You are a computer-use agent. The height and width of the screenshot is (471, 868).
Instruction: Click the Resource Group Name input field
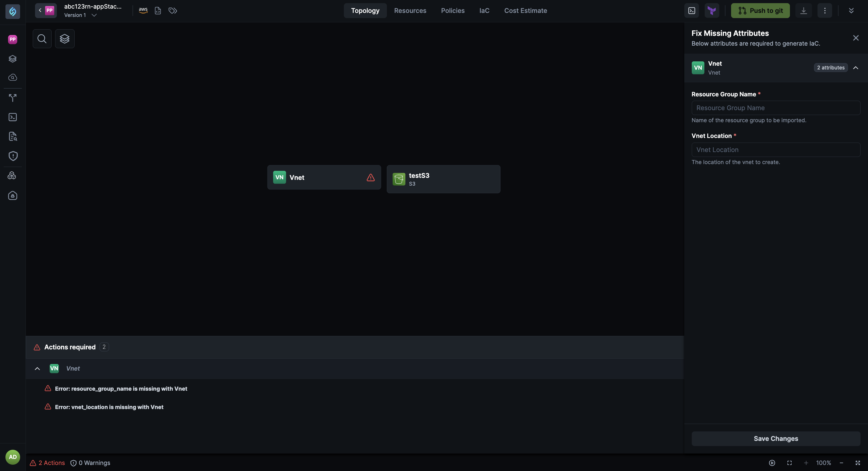(x=775, y=108)
